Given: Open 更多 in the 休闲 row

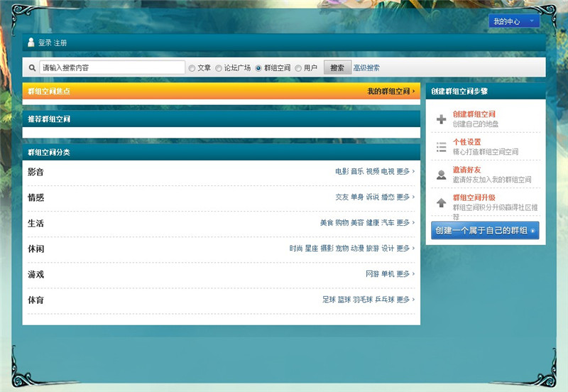Looking at the screenshot, I should (x=405, y=249).
